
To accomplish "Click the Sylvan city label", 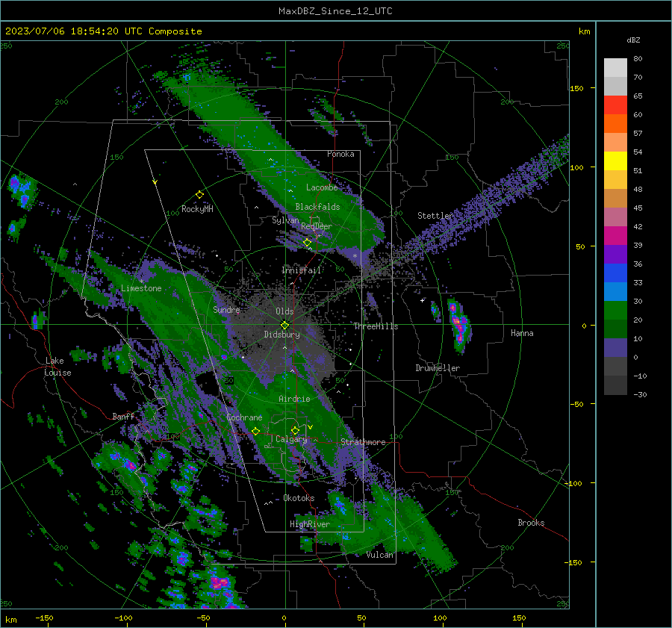I will (285, 220).
